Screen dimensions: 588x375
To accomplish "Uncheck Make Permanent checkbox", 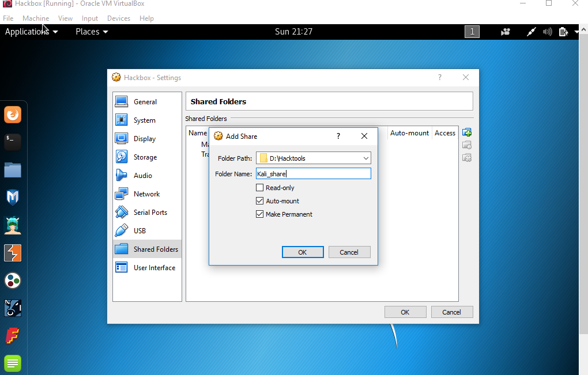I will 259,214.
